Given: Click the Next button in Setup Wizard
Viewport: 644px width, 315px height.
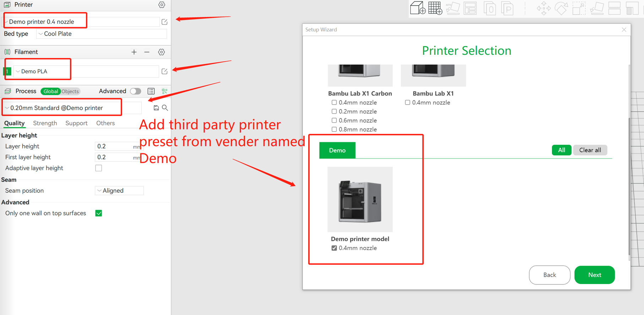Looking at the screenshot, I should click(x=595, y=275).
